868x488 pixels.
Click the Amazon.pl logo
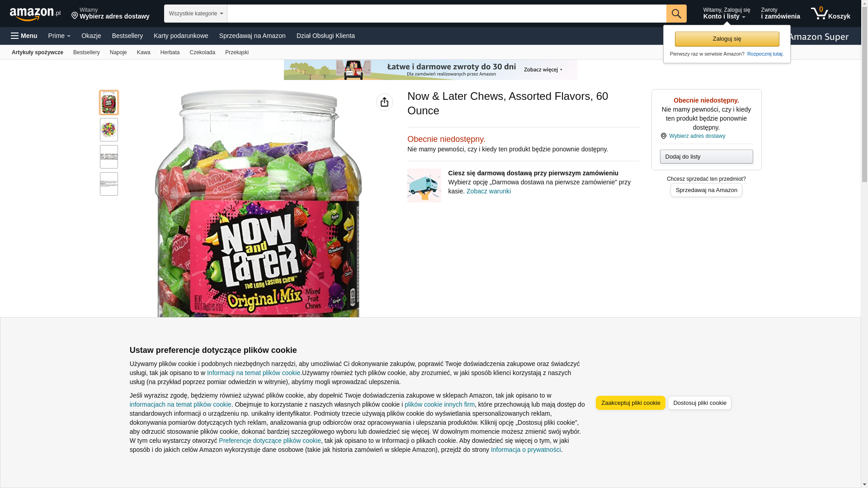click(35, 14)
